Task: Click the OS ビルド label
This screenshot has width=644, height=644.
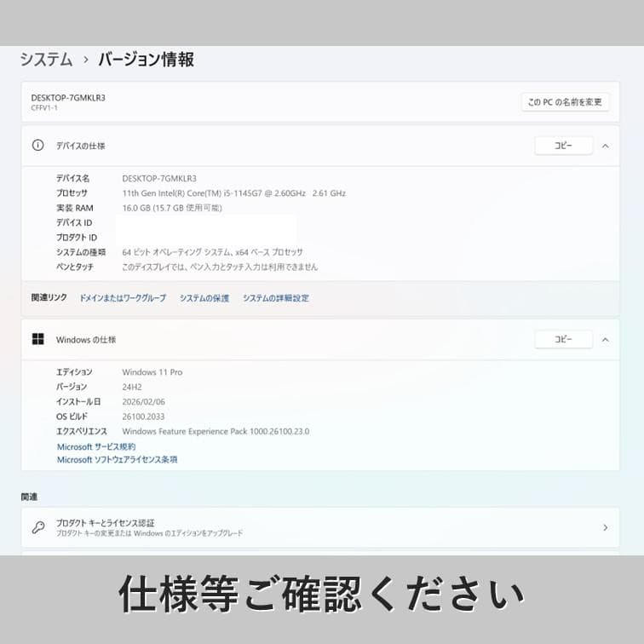Action: tap(72, 417)
